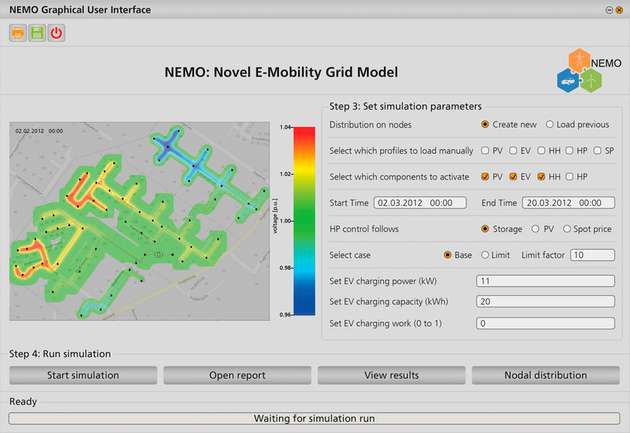Viewport: 630px width, 433px height.
Task: Check PV under profiles to load manually
Action: [485, 151]
